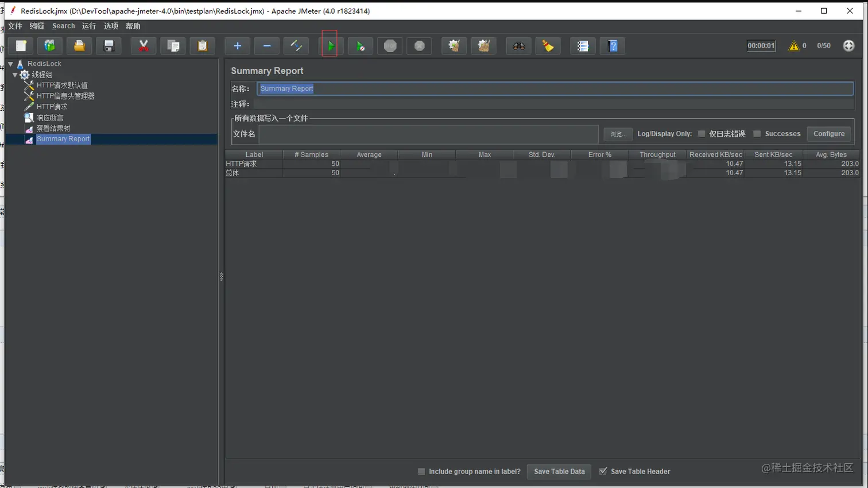Open the 编辑 menu
The width and height of the screenshot is (868, 488).
click(37, 26)
